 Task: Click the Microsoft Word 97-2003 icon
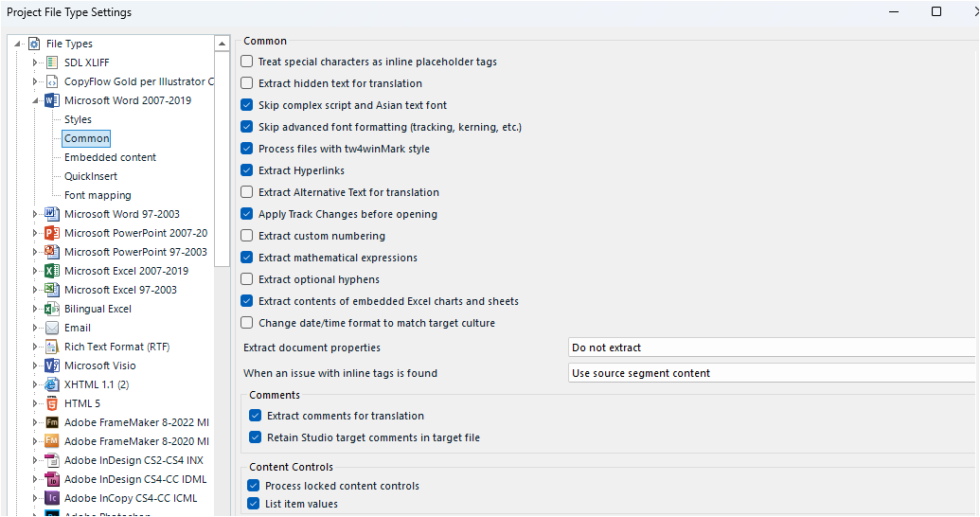click(x=52, y=214)
